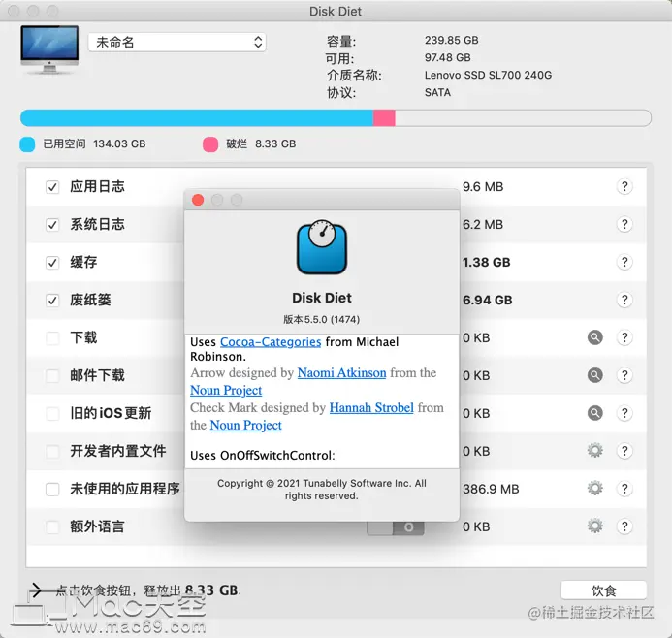Open the magnifier icon in 下载 row

594,337
